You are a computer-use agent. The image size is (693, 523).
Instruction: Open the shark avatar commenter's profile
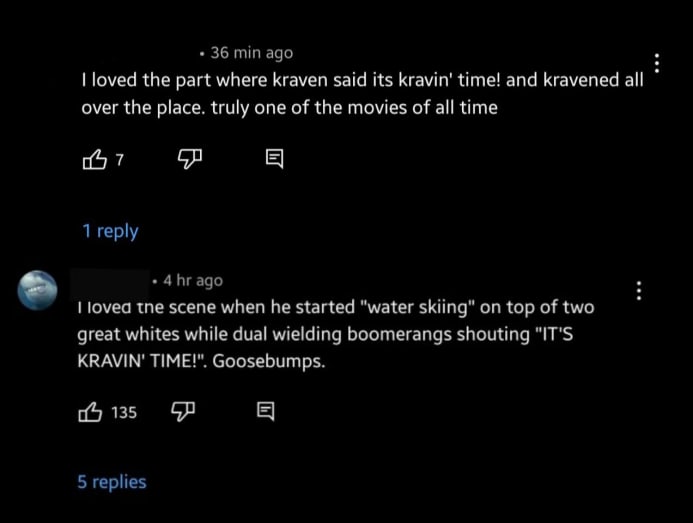[39, 289]
